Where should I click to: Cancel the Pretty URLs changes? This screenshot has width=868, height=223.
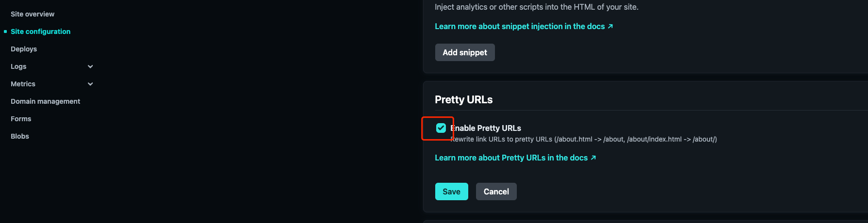(496, 191)
